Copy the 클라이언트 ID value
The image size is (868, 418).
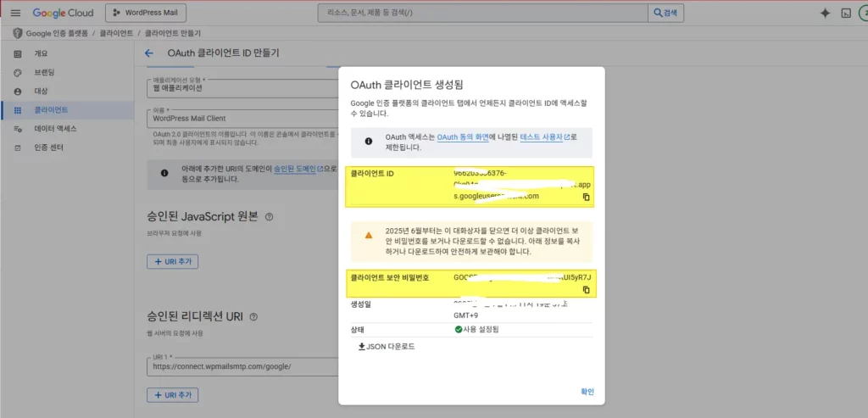(x=587, y=197)
